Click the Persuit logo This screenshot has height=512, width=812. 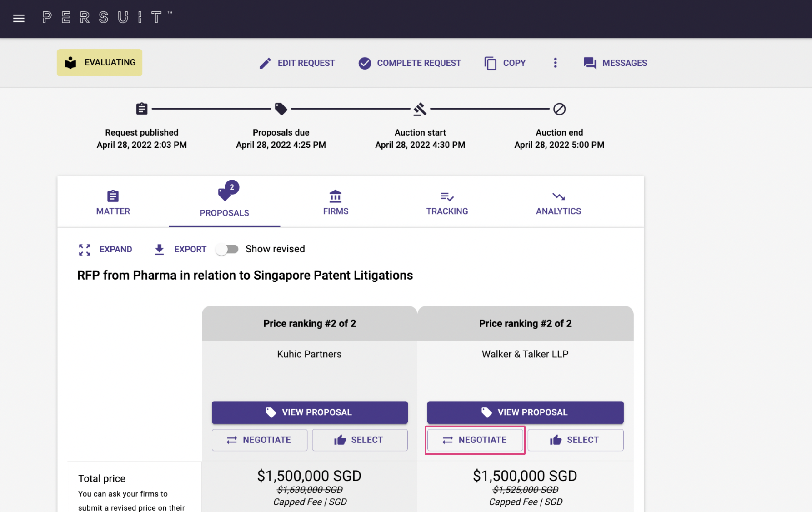(107, 18)
